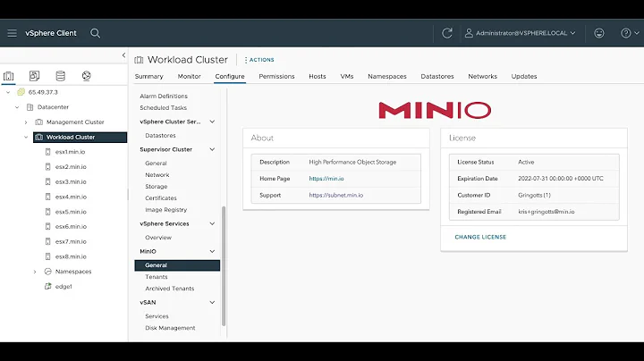
Task: Click the search magnifier icon
Action: point(96,33)
